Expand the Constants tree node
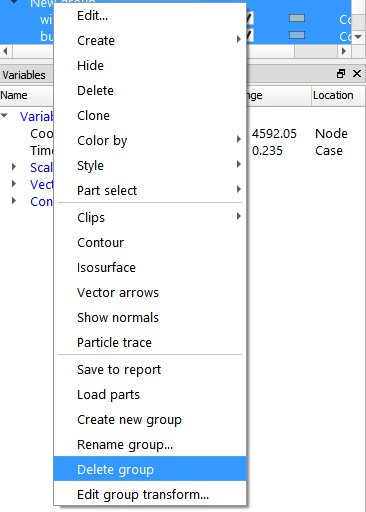Screen dimensions: 366x512 point(14,201)
